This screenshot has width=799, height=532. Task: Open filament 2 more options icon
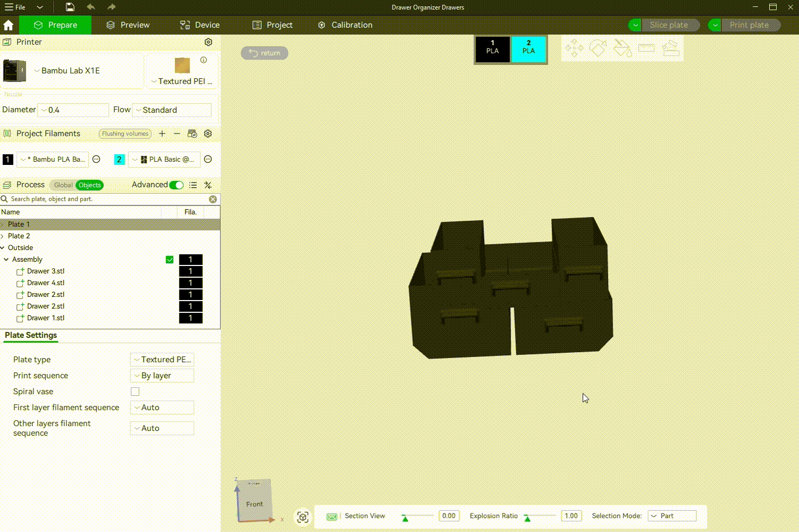pos(208,159)
